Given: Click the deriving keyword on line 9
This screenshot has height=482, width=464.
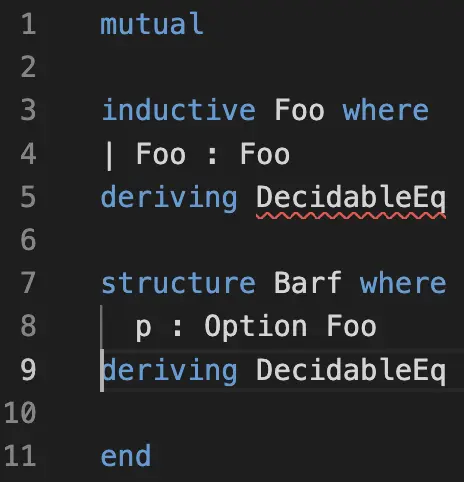Looking at the screenshot, I should (x=170, y=371).
